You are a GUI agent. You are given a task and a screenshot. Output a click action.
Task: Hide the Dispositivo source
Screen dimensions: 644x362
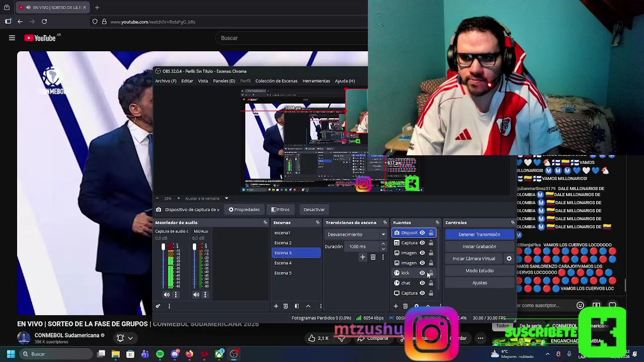(x=422, y=233)
